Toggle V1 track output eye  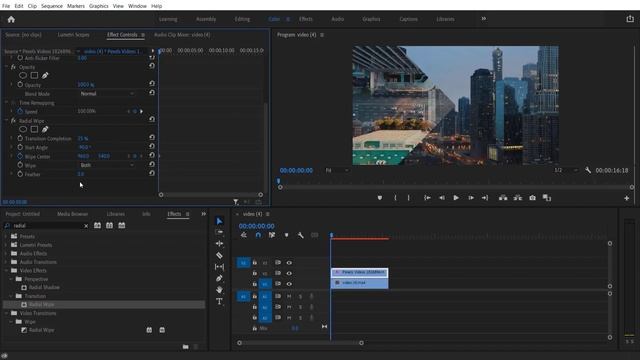[x=289, y=284]
